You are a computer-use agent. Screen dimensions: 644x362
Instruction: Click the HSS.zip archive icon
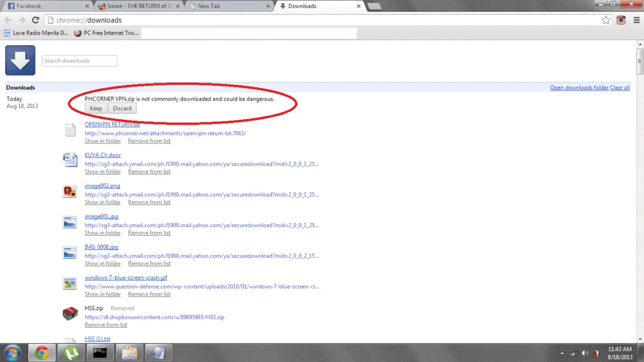(70, 314)
